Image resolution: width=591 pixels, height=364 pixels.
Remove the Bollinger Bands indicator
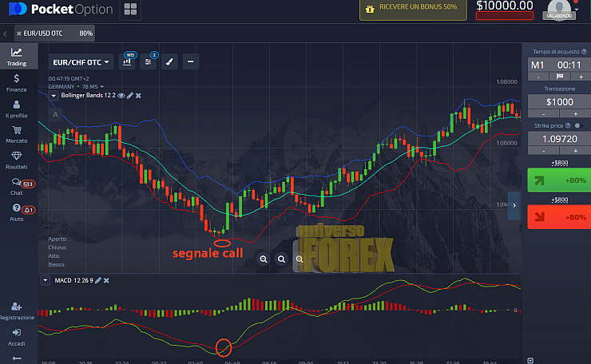pyautogui.click(x=138, y=96)
